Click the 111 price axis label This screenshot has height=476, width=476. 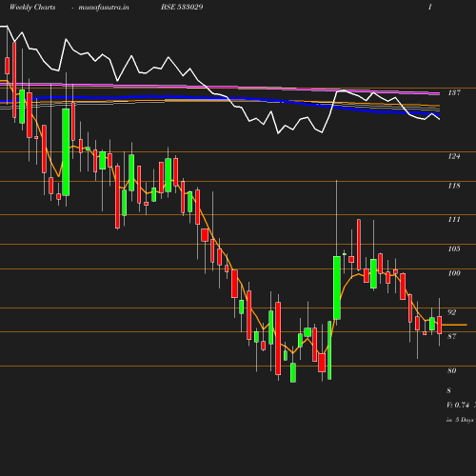pos(454,219)
